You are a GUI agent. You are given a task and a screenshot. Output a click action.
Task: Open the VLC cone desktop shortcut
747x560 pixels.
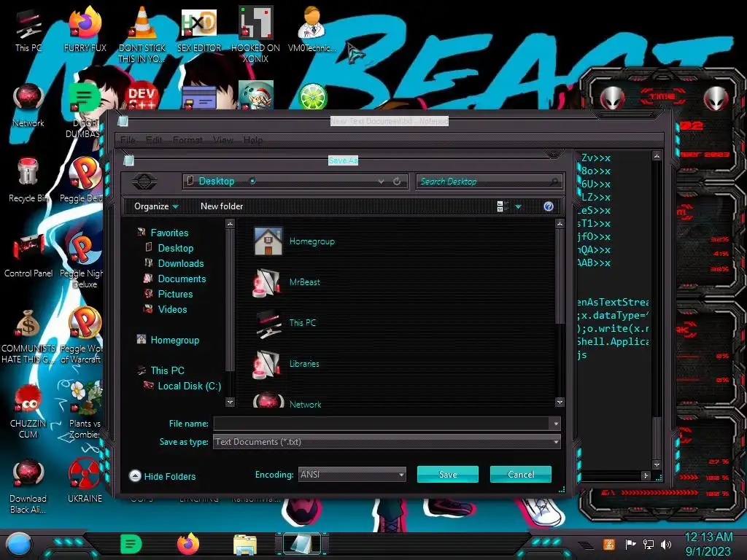pyautogui.click(x=142, y=34)
